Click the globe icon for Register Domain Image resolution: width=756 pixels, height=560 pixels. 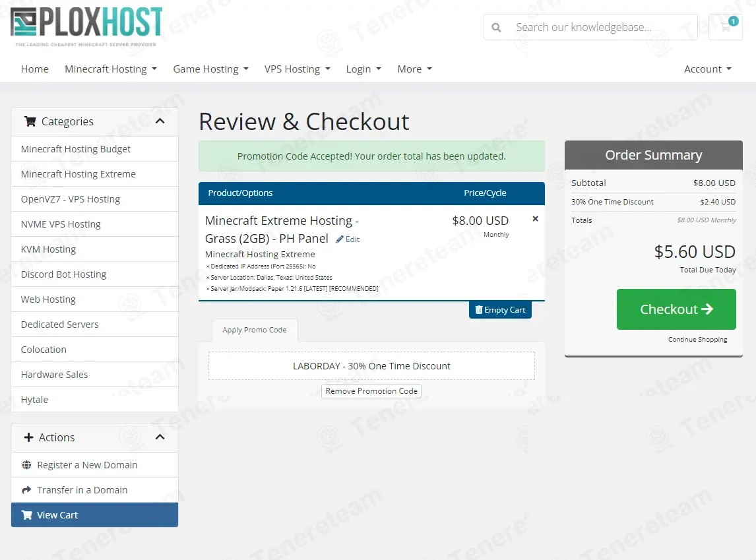tap(26, 465)
